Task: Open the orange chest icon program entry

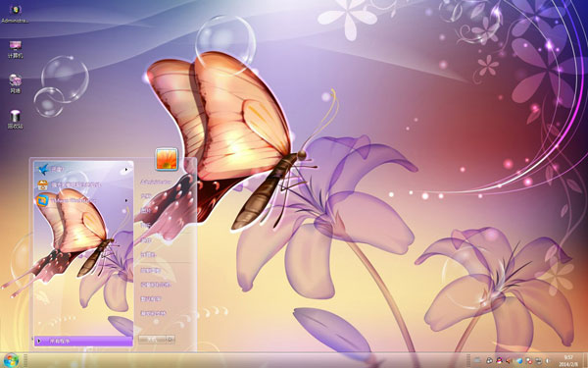Action: [83, 184]
